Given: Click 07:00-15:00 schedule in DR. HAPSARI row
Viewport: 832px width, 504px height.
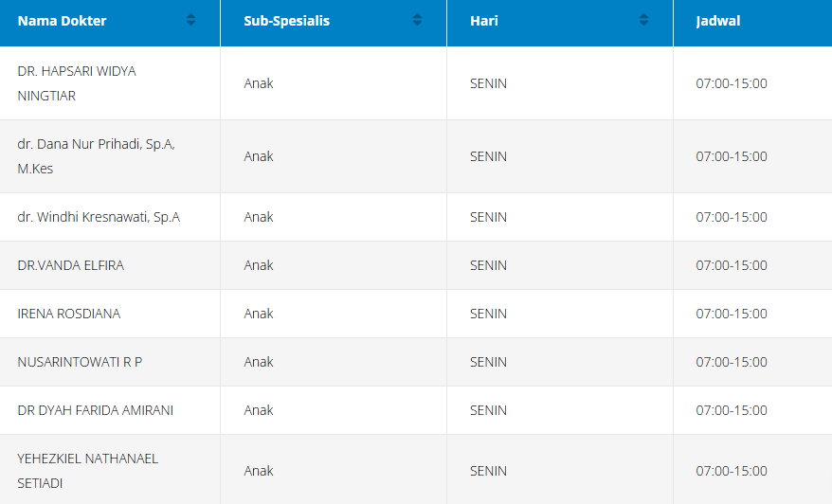Looking at the screenshot, I should (x=732, y=83).
